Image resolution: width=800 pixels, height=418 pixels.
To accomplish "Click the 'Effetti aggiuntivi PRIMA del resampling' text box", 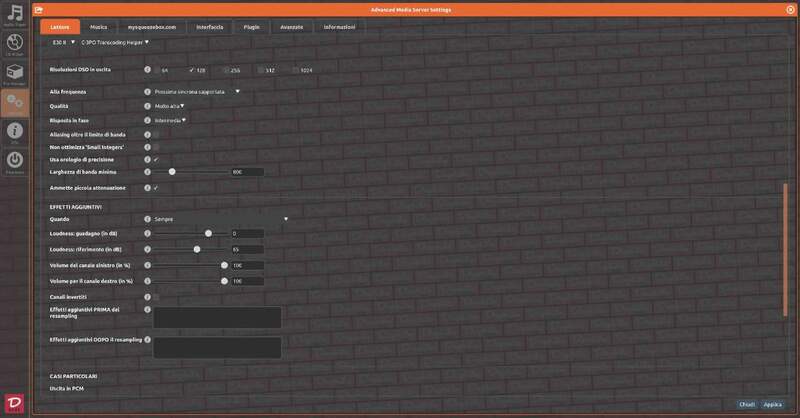I will click(217, 317).
